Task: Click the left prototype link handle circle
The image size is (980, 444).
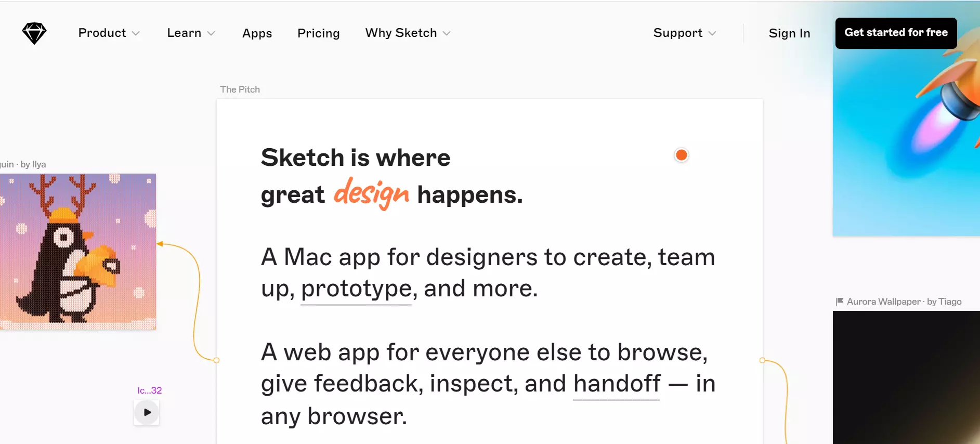Action: [x=216, y=360]
